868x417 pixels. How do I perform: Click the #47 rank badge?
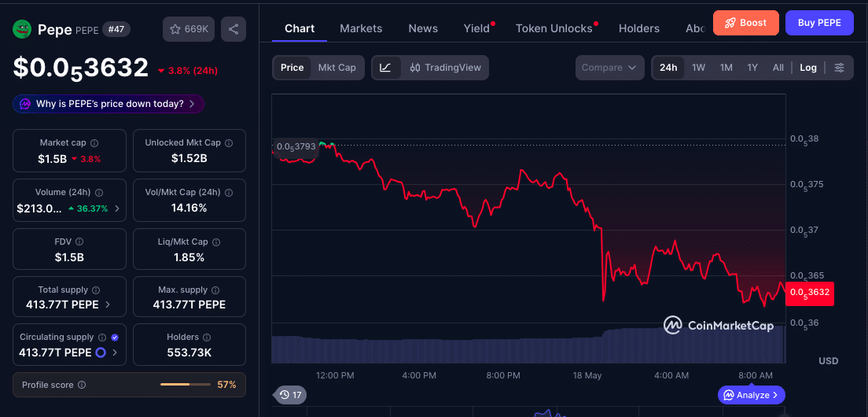[x=116, y=29]
